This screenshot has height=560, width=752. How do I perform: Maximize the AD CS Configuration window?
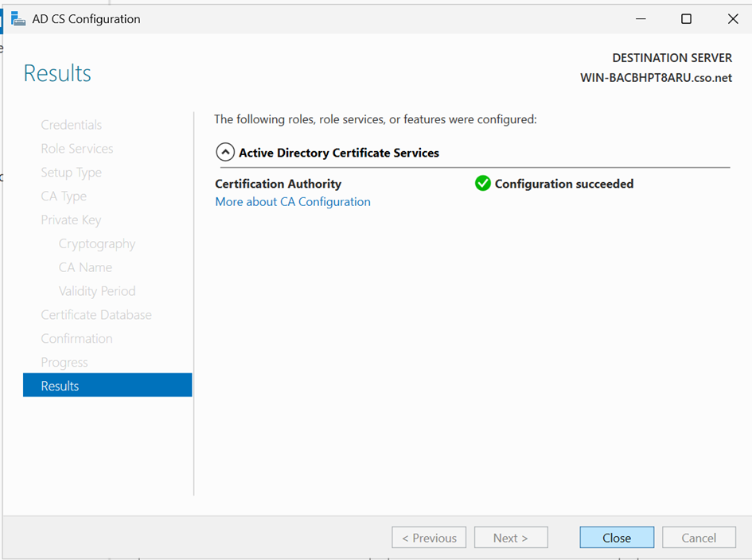(x=686, y=19)
